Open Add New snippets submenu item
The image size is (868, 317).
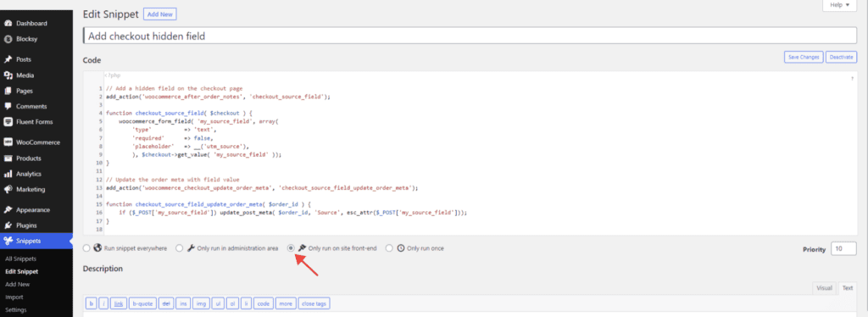click(17, 284)
